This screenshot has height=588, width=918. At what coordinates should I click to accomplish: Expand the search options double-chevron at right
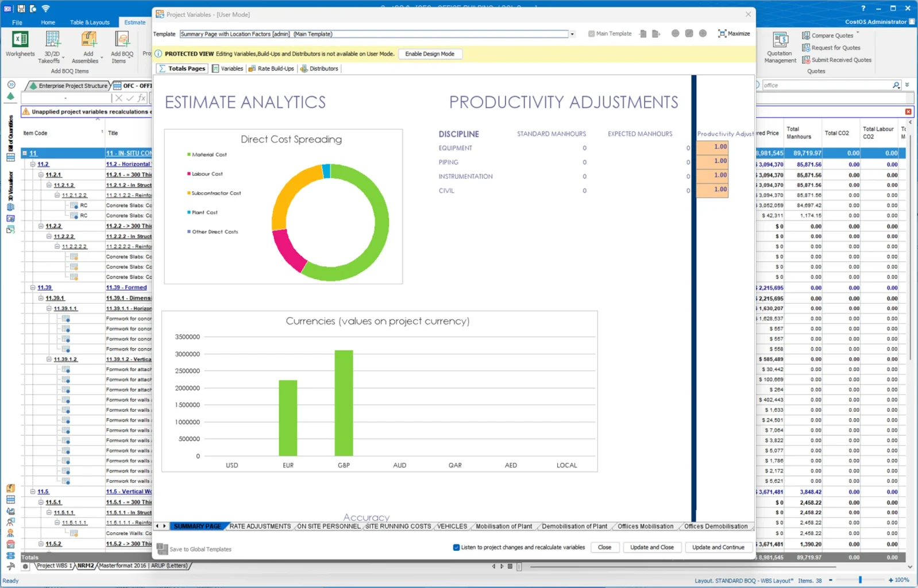click(x=907, y=85)
